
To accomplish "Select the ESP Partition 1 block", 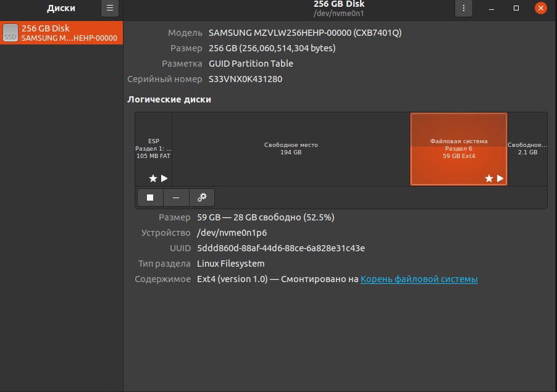I will [x=154, y=149].
